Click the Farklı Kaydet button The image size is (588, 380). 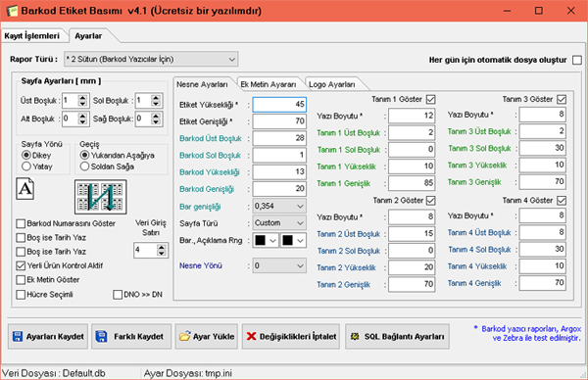pos(131,337)
